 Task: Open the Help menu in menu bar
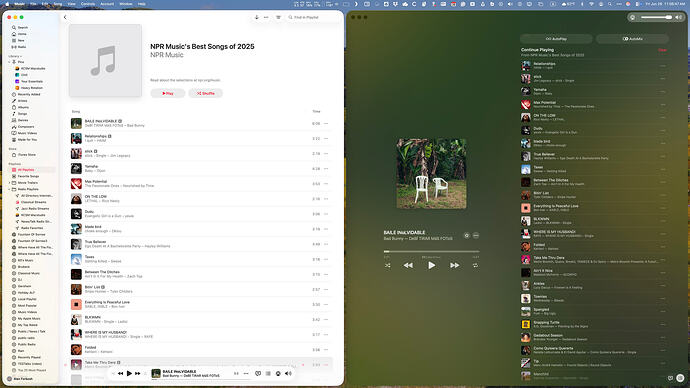(142, 4)
